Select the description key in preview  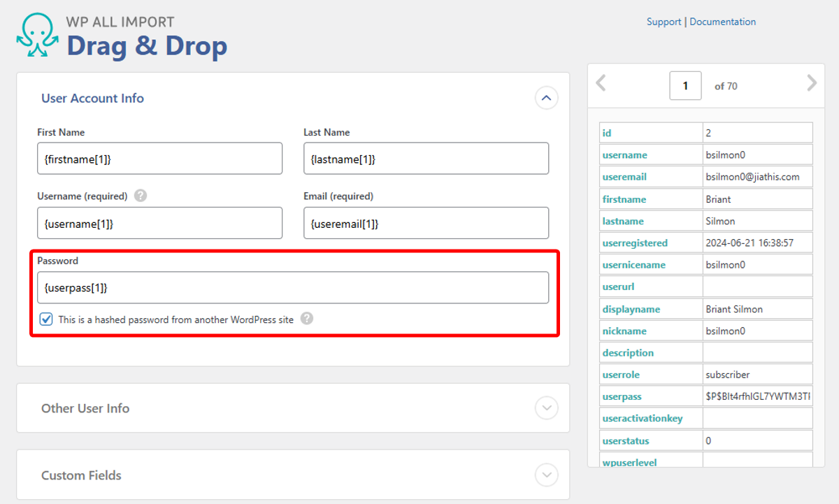[628, 353]
